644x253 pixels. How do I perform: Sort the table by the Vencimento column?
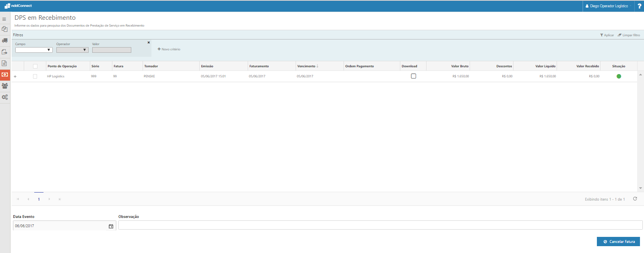coord(306,66)
